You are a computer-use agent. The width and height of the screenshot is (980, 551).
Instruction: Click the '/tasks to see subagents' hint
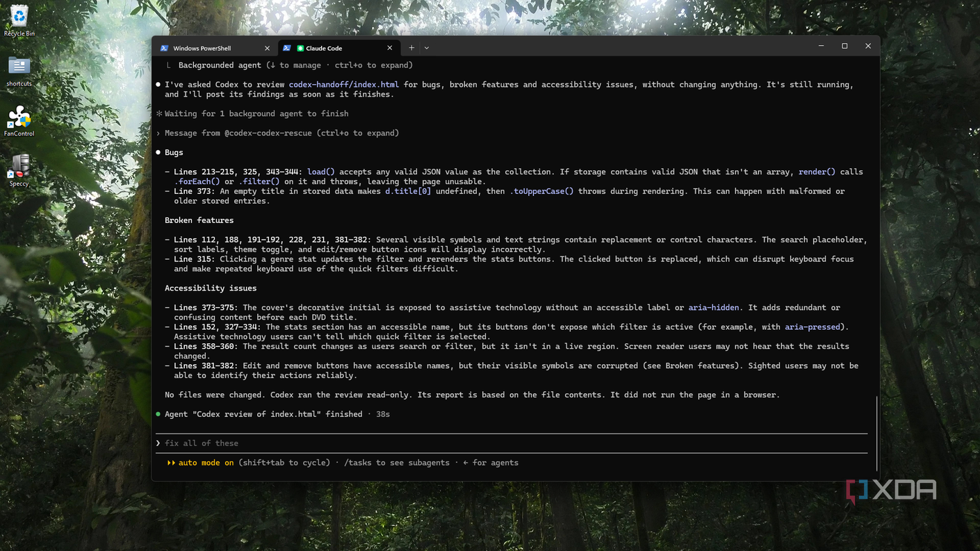coord(397,463)
